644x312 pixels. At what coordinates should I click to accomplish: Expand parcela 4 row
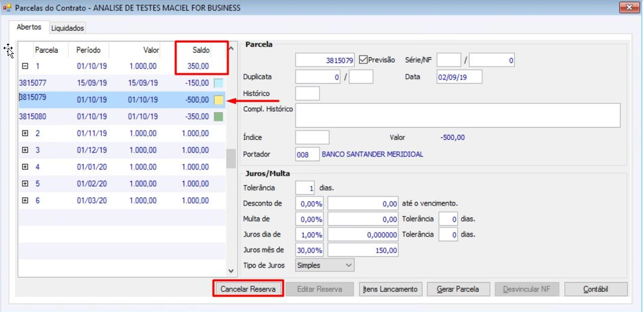[x=25, y=167]
